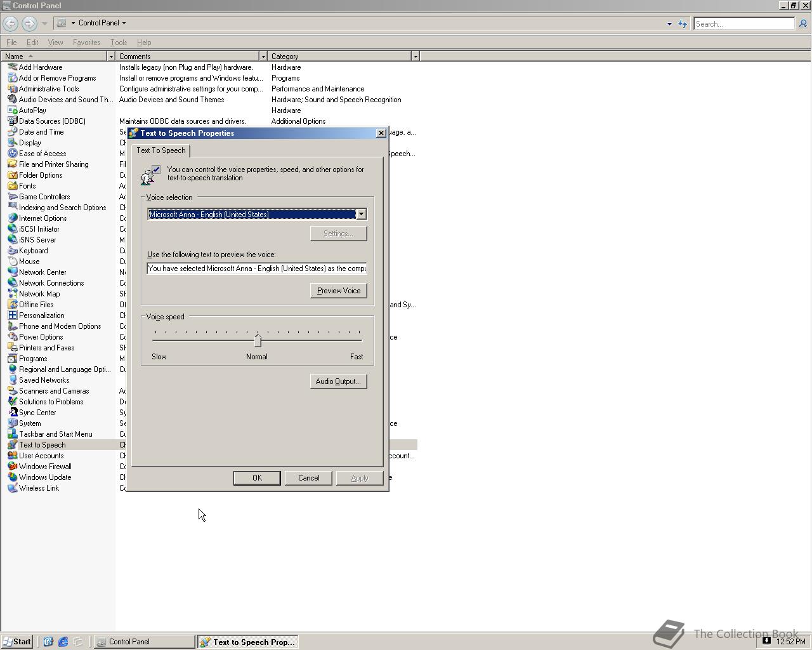This screenshot has width=812, height=650.
Task: Click the Control Panel search box
Action: 744,23
